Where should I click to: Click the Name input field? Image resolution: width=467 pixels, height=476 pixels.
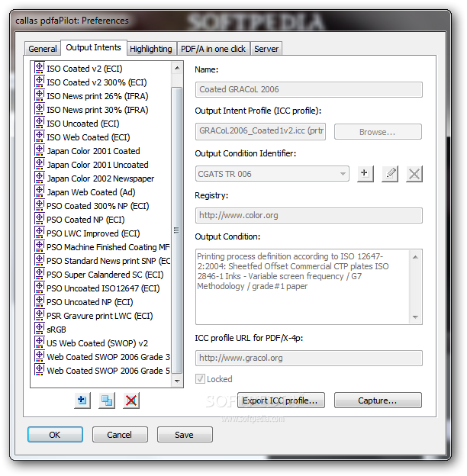[309, 89]
